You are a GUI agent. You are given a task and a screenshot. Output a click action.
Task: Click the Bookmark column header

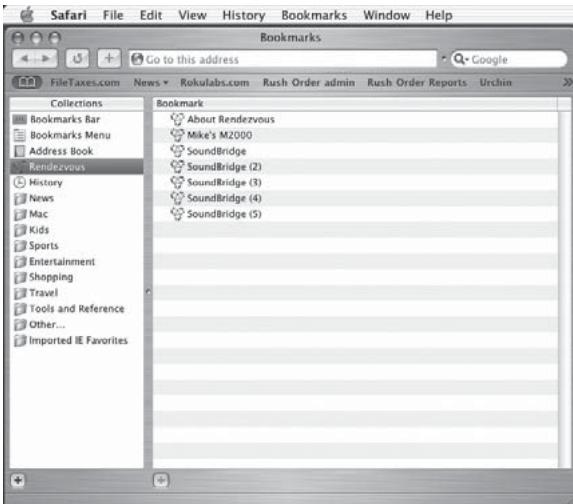click(355, 103)
